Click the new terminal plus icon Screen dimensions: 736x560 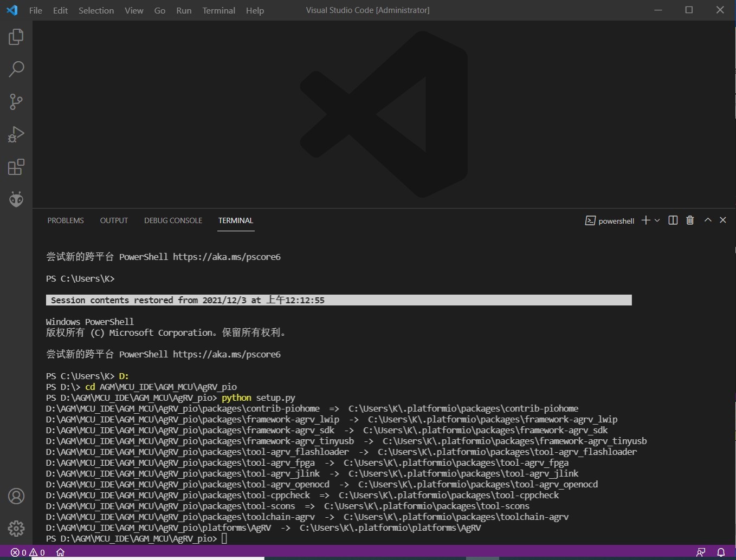click(645, 220)
